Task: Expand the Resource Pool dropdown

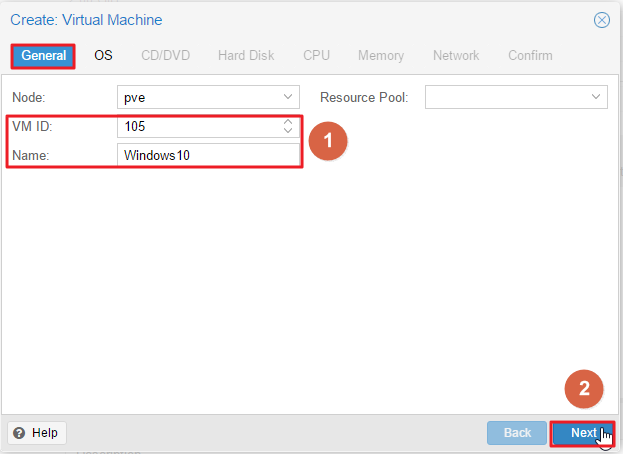Action: pos(596,97)
